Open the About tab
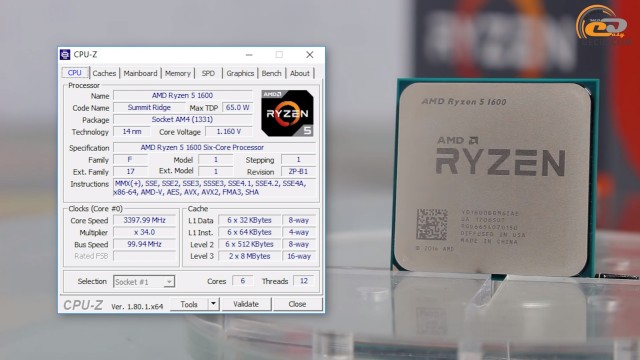This screenshot has height=360, width=640. (x=300, y=73)
